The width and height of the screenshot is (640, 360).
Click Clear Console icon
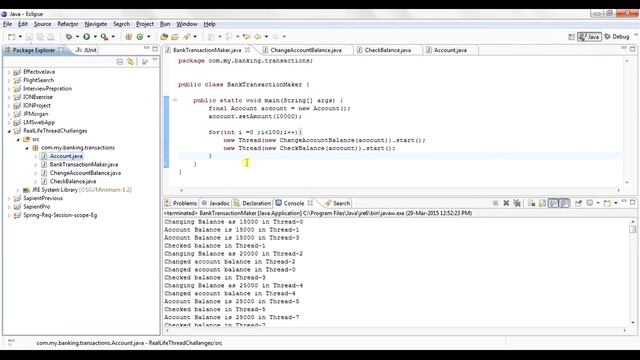pos(531,203)
